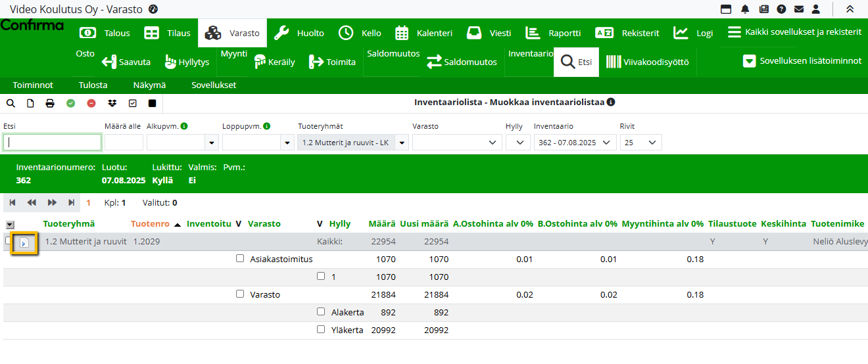
Task: Select the Yläkerta shelf checkbox
Action: coord(321,330)
